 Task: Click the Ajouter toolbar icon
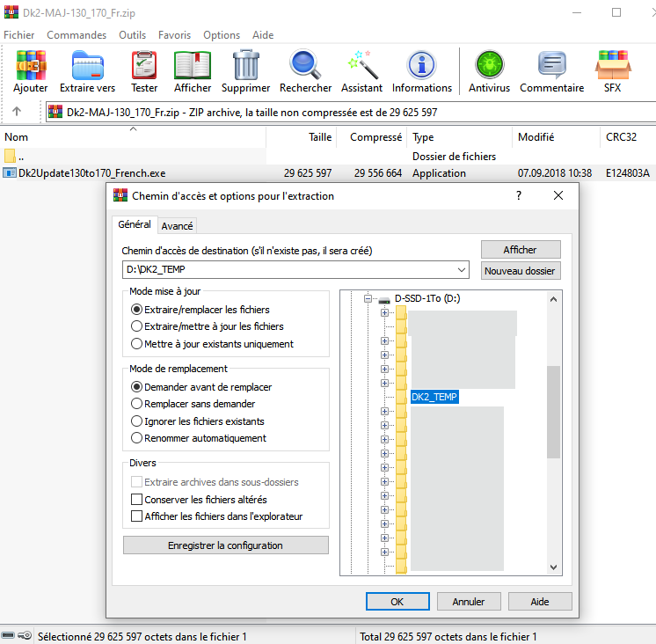(x=31, y=65)
